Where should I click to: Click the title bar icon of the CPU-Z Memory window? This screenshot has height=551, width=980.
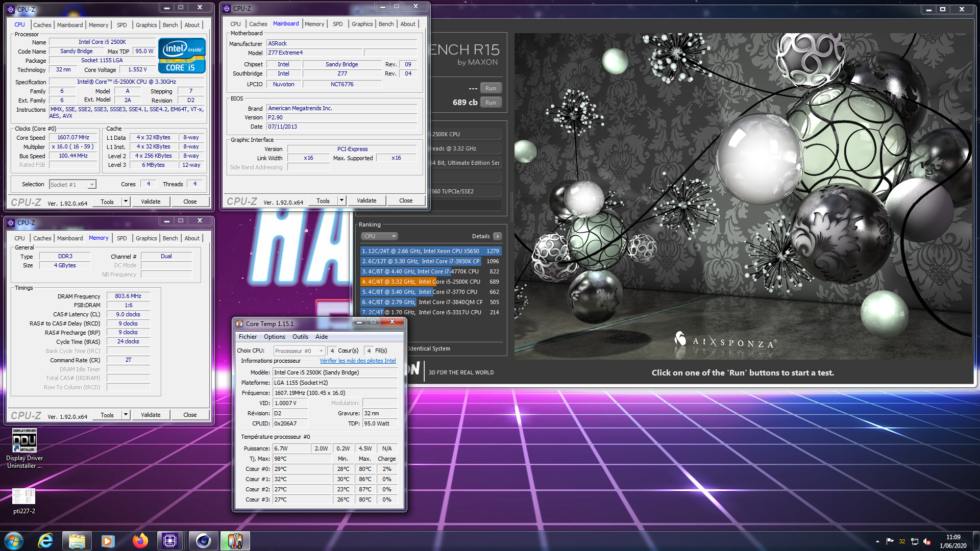coord(11,222)
